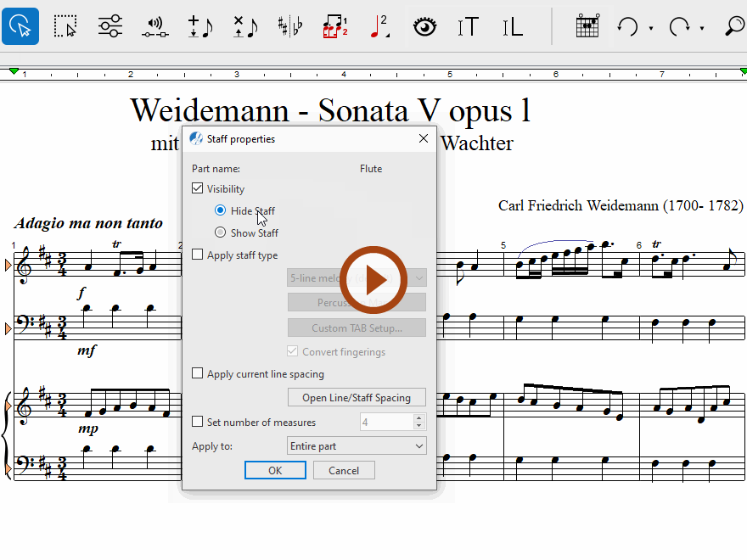Select the IT text tool
Screen dimensions: 747x560
(x=468, y=26)
